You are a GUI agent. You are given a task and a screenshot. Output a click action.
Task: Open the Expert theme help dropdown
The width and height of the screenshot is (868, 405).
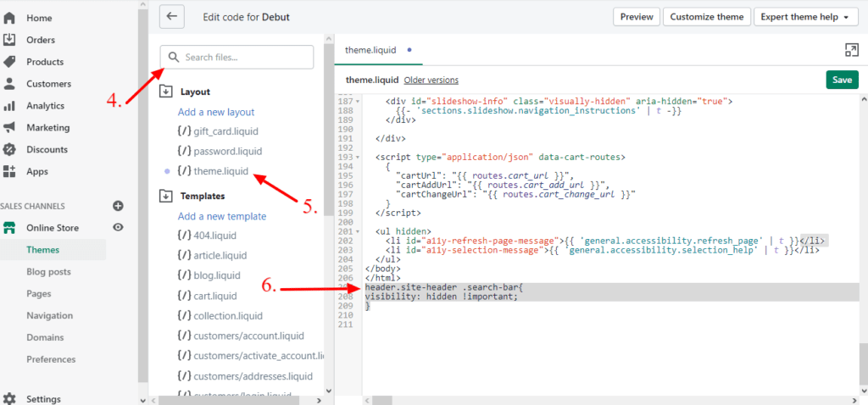[805, 17]
